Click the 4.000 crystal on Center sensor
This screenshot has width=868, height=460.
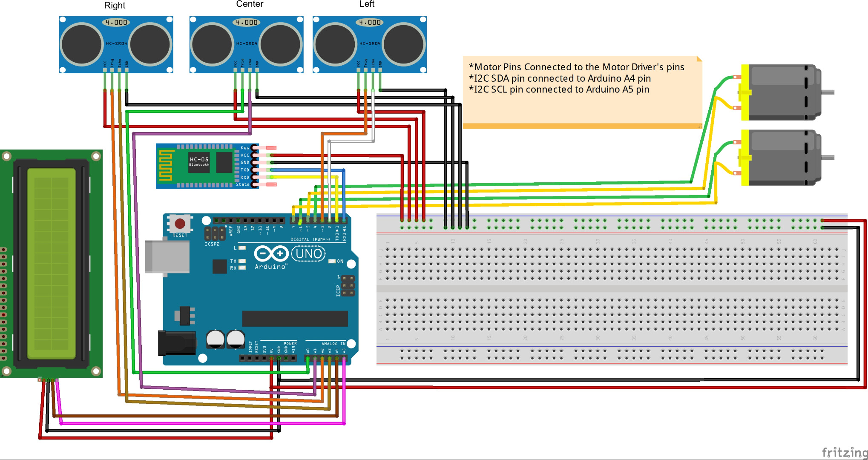(246, 22)
